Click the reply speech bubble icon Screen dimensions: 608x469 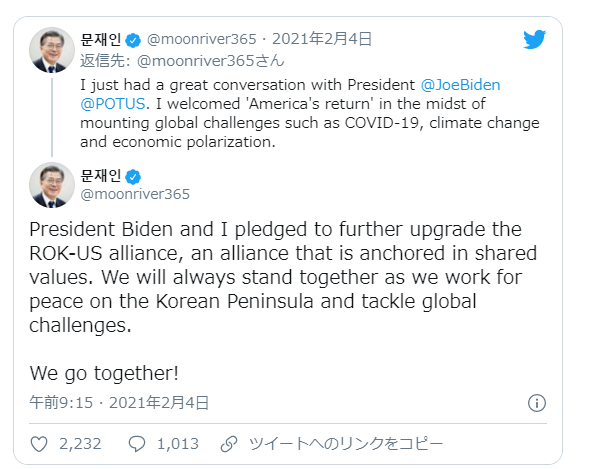138,443
